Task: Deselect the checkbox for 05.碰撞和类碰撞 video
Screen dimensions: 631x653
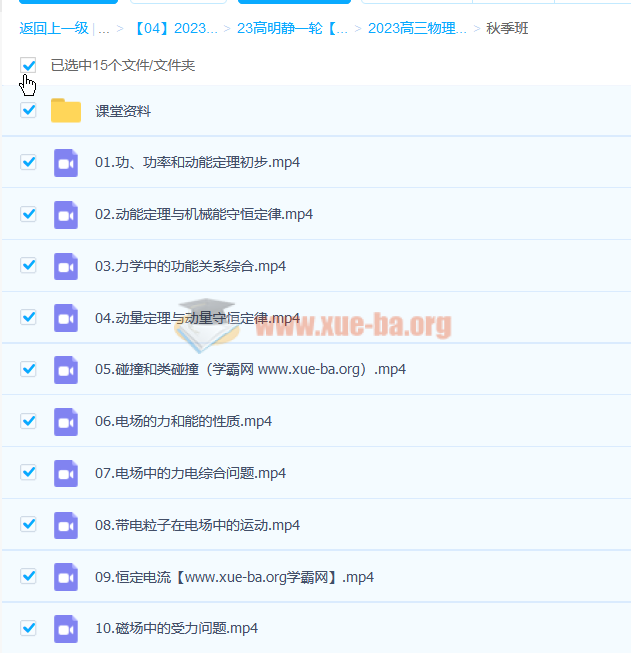Action: coord(28,369)
